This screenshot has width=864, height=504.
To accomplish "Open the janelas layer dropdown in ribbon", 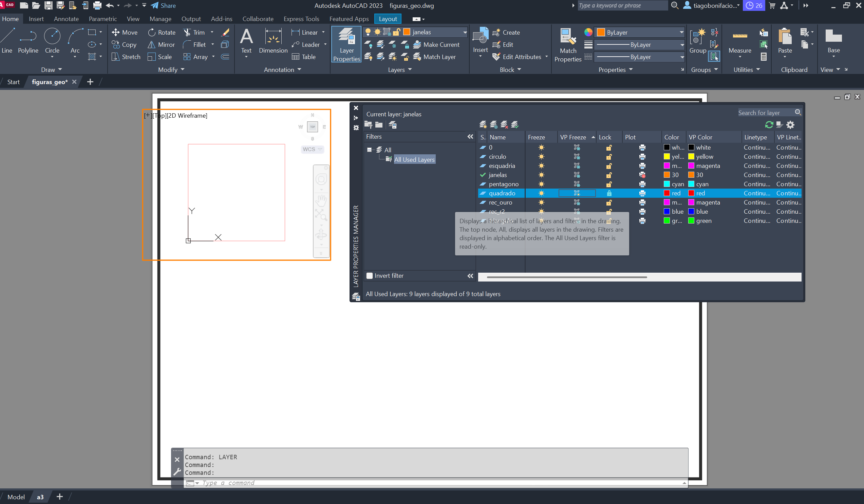I will [465, 32].
